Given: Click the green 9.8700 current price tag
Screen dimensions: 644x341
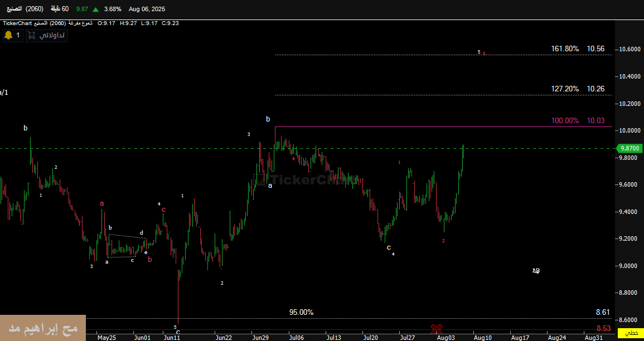Looking at the screenshot, I should pos(630,149).
